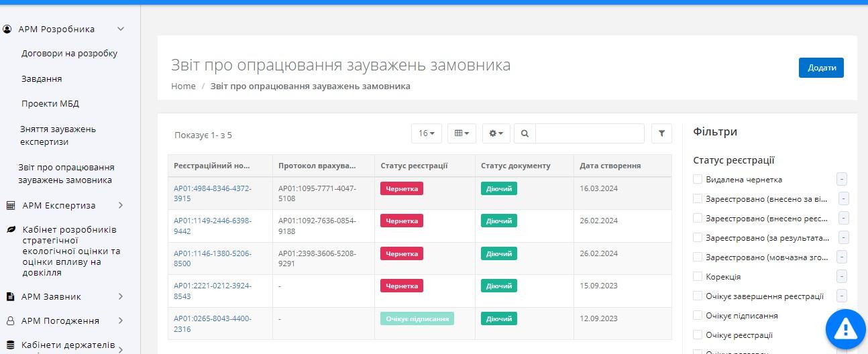Screen dimensions: 868x354
Task: Click the АРМ Розробника user icon
Action: (x=8, y=29)
